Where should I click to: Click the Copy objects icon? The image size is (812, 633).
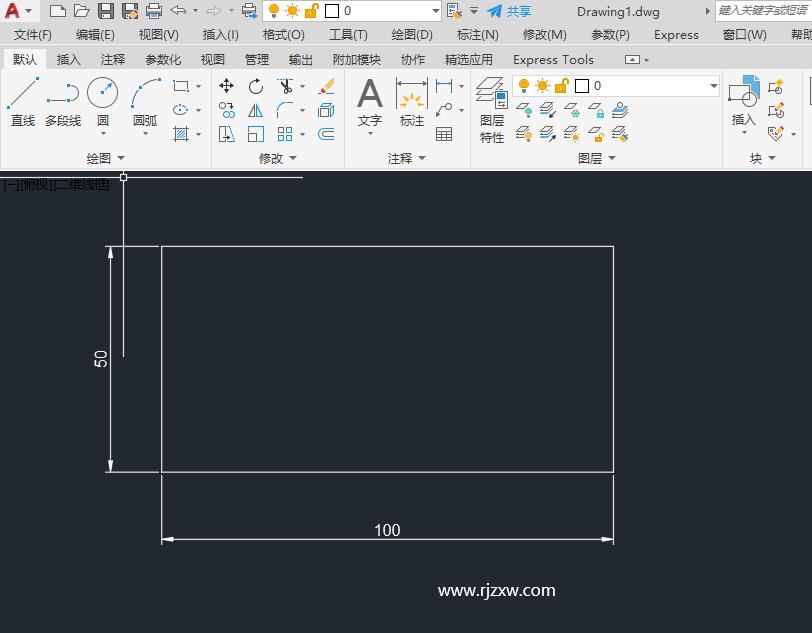pos(226,110)
